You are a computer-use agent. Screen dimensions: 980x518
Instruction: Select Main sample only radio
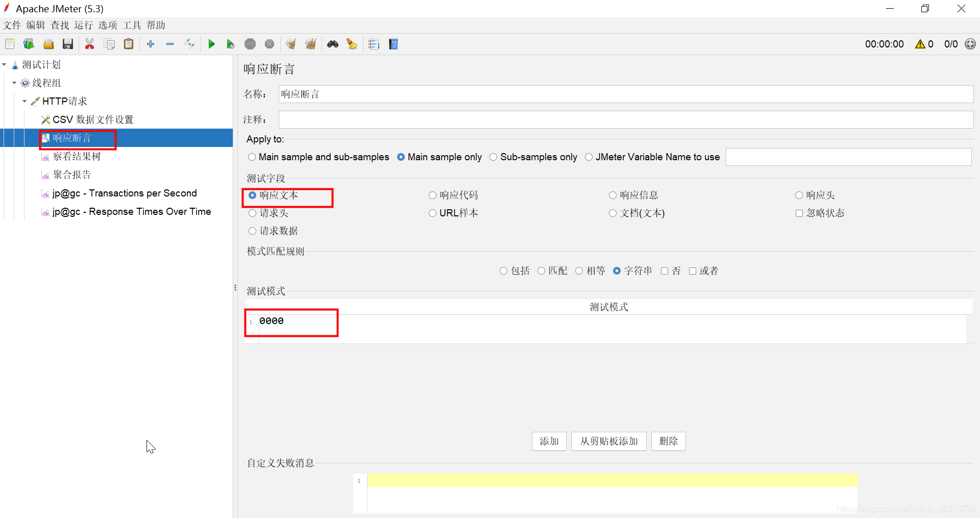point(401,157)
